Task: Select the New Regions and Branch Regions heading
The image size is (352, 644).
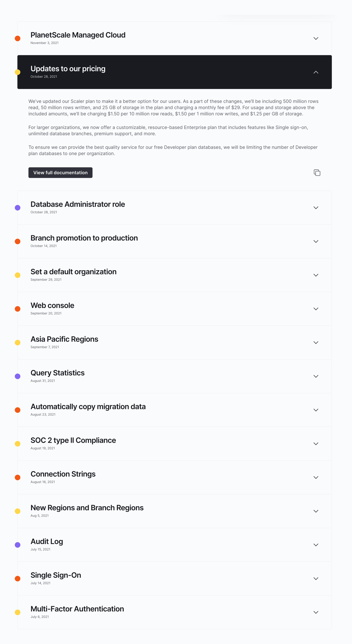Action: (87, 507)
